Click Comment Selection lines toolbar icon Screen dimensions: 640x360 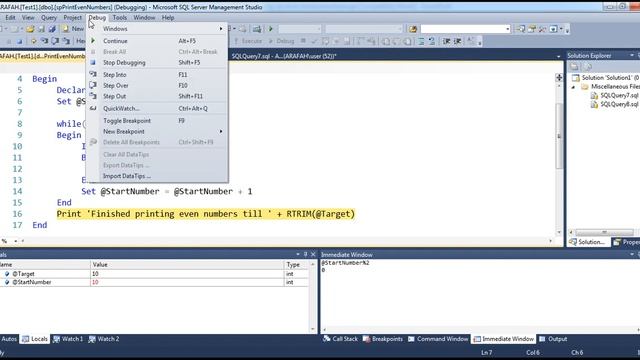pyautogui.click(x=421, y=41)
